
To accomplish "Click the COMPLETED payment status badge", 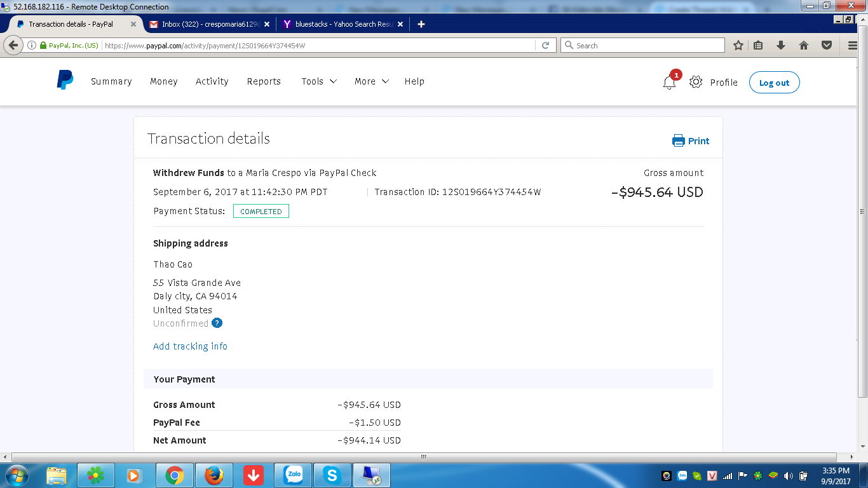I will pyautogui.click(x=261, y=211).
